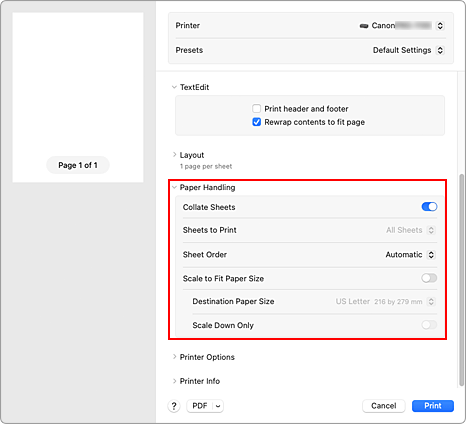Click the Print button
The height and width of the screenshot is (425, 467).
(433, 406)
